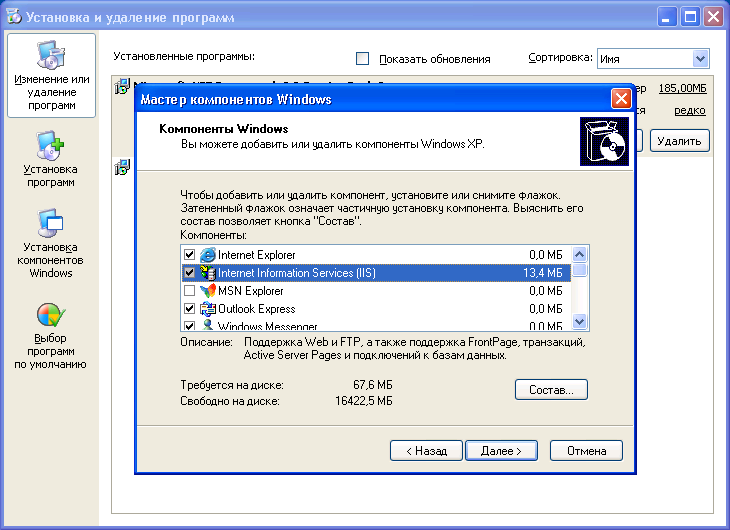Select the Outlook Express row text
The width and height of the screenshot is (730, 530).
pos(257,309)
